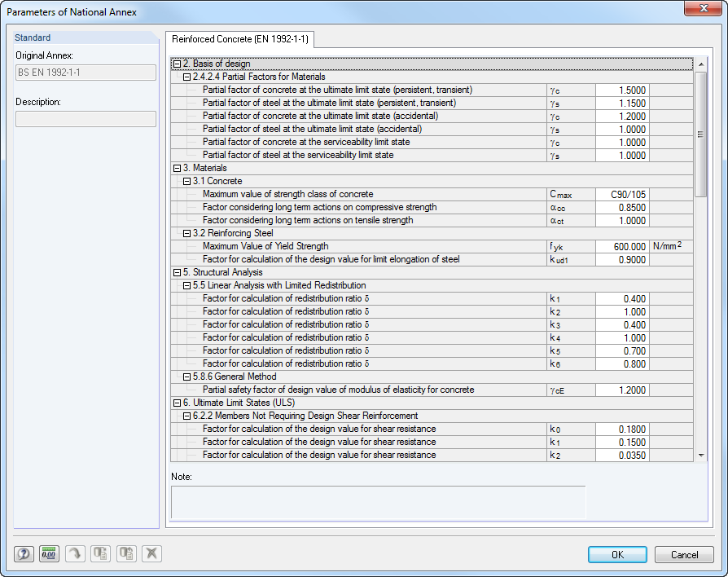The height and width of the screenshot is (577, 728).
Task: Collapse the '2. Basis of design' section
Action: pyautogui.click(x=177, y=64)
